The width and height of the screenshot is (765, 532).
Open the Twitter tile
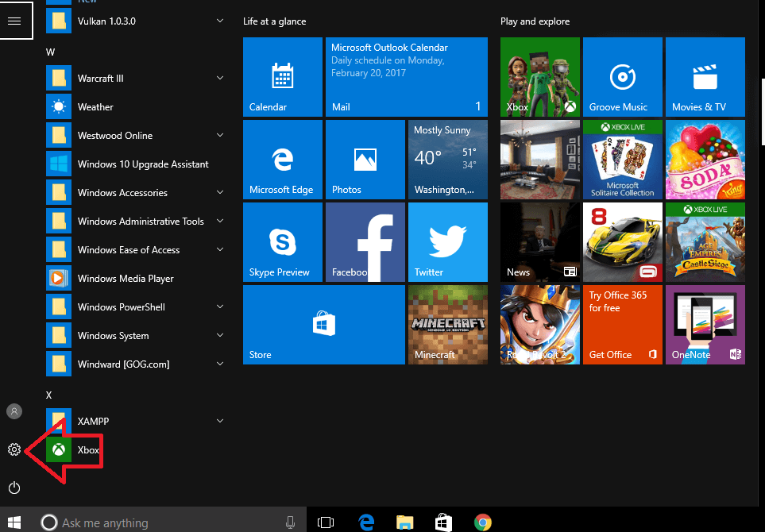coord(448,242)
